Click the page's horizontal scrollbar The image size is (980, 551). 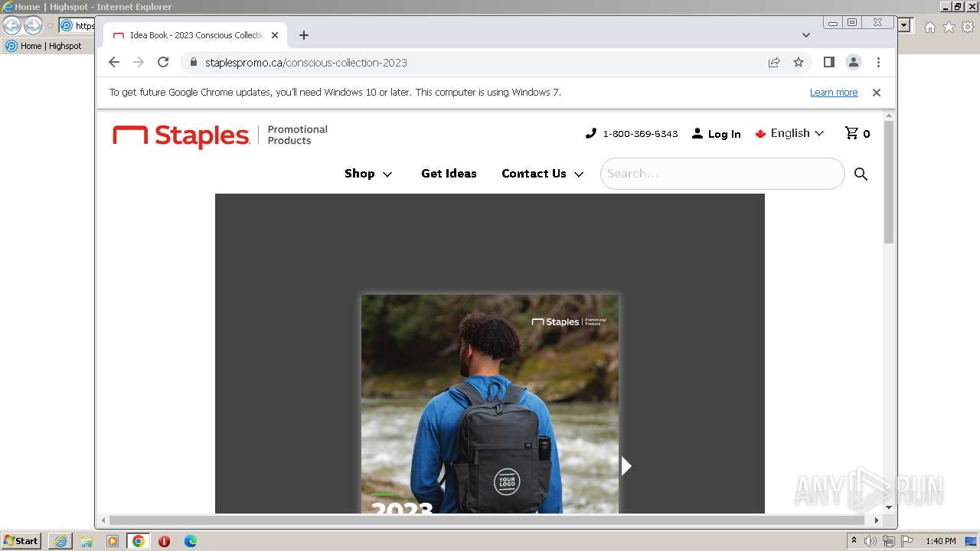click(x=487, y=520)
